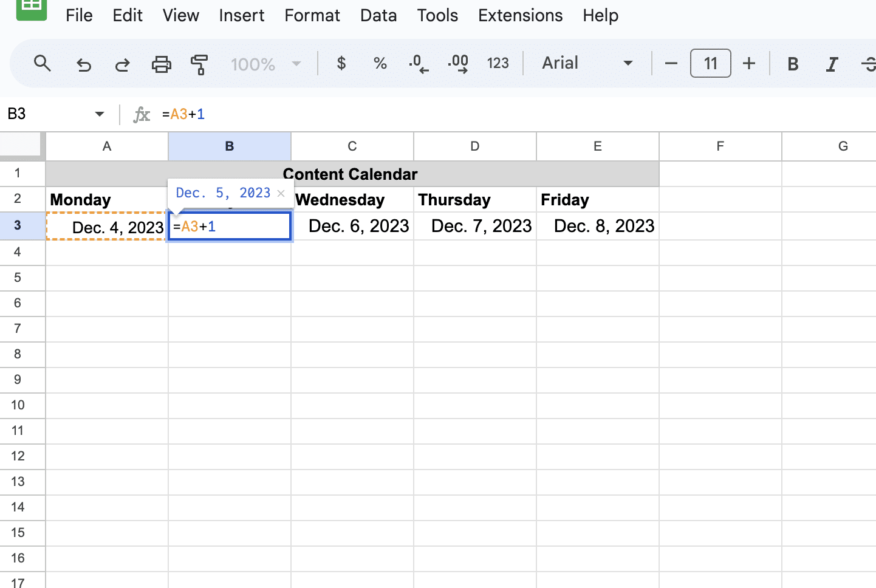The height and width of the screenshot is (588, 876).
Task: Click the undo arrow icon
Action: [x=83, y=64]
